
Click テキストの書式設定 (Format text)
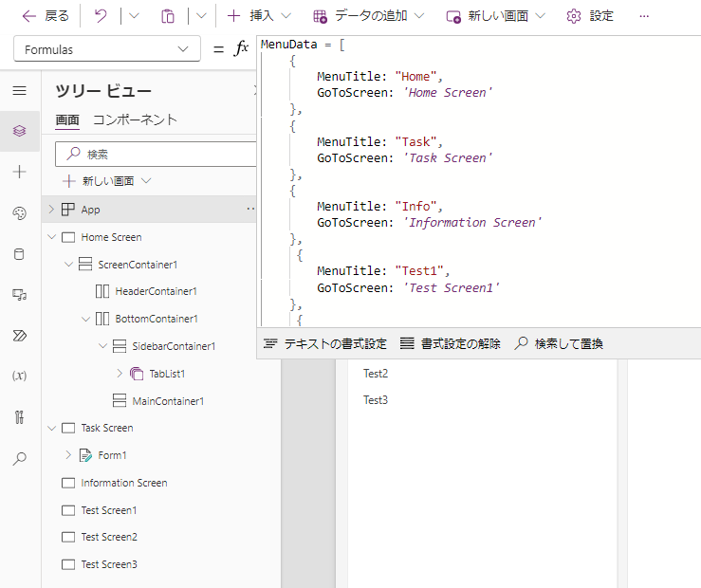325,343
